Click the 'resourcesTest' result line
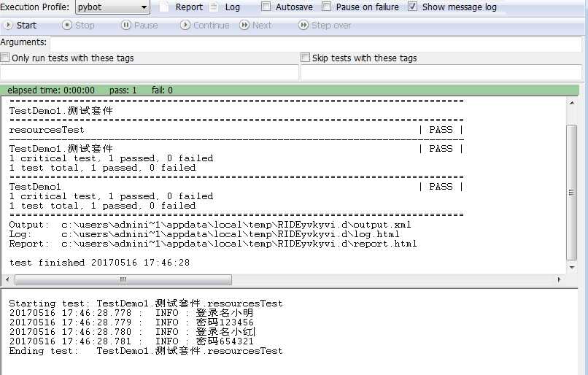This screenshot has width=588, height=375. click(236, 130)
